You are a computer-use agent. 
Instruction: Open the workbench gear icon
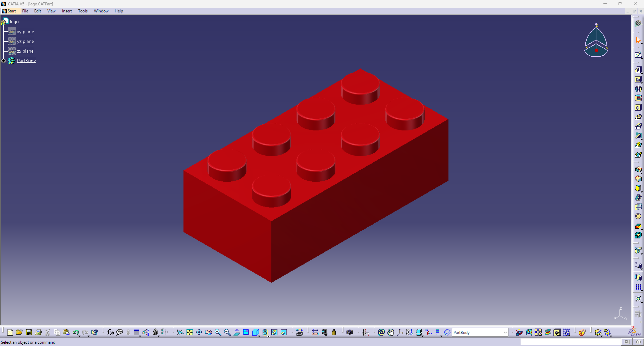pyautogui.click(x=638, y=23)
